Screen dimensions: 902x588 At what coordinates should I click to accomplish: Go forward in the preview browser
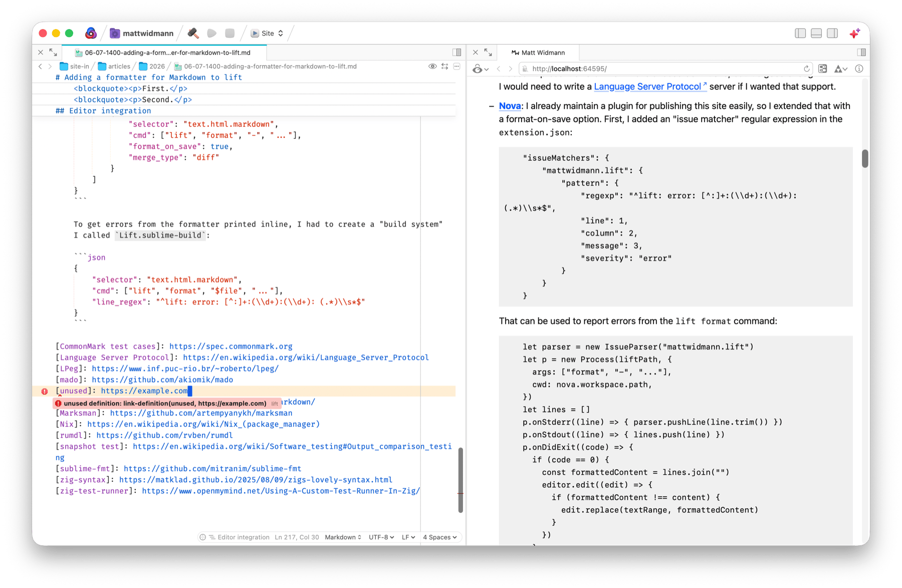[x=510, y=69]
